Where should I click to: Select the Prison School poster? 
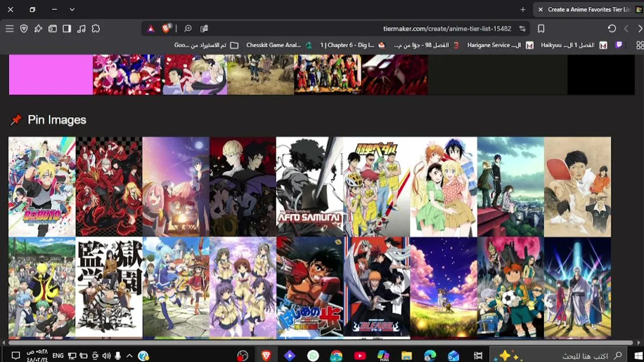tap(109, 287)
